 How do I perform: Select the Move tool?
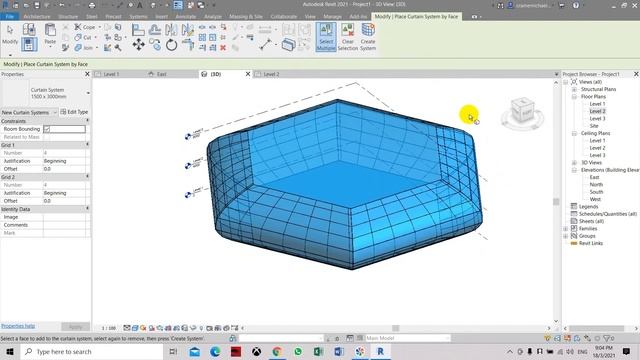tap(138, 44)
